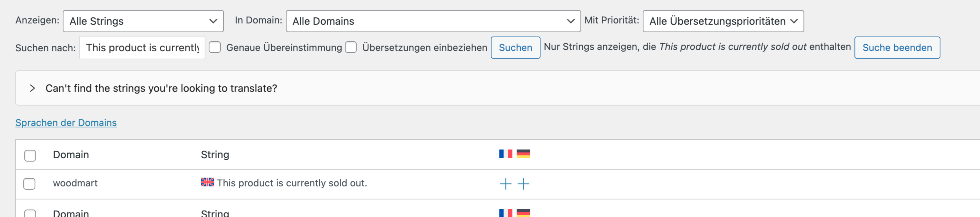Viewport: 980px width, 217px height.
Task: Click the Suche beenden button
Action: (x=897, y=48)
